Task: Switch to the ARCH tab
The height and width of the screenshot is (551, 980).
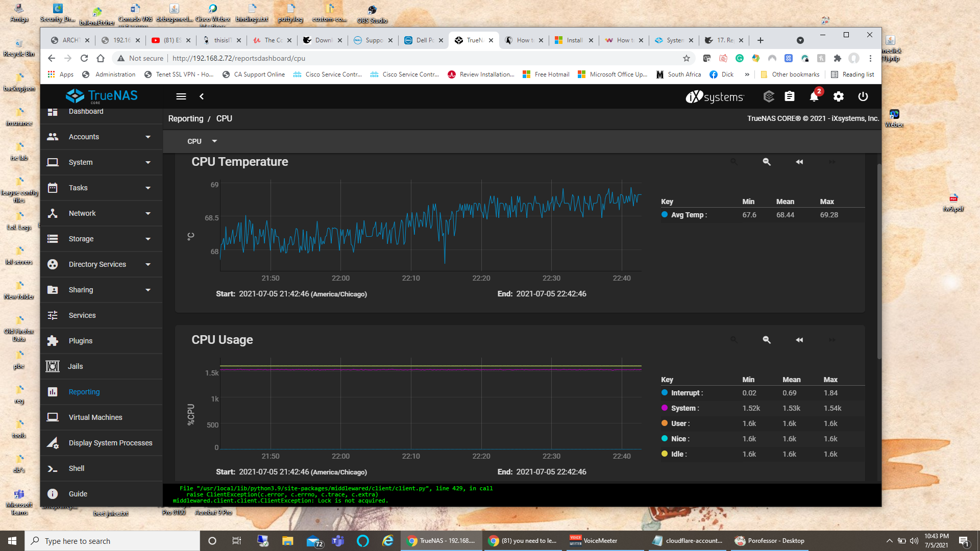Action: coord(70,40)
